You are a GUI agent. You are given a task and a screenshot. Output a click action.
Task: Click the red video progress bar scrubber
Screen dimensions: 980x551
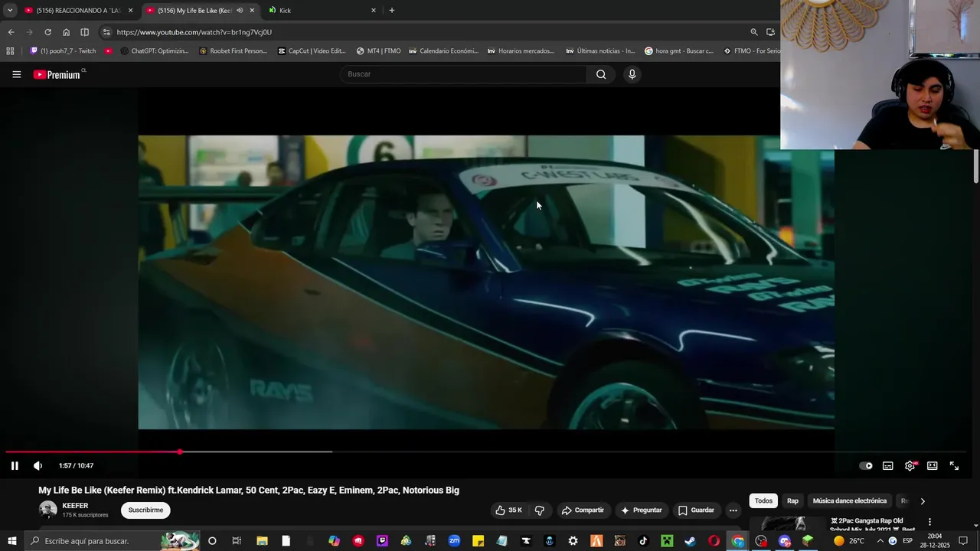pyautogui.click(x=180, y=452)
